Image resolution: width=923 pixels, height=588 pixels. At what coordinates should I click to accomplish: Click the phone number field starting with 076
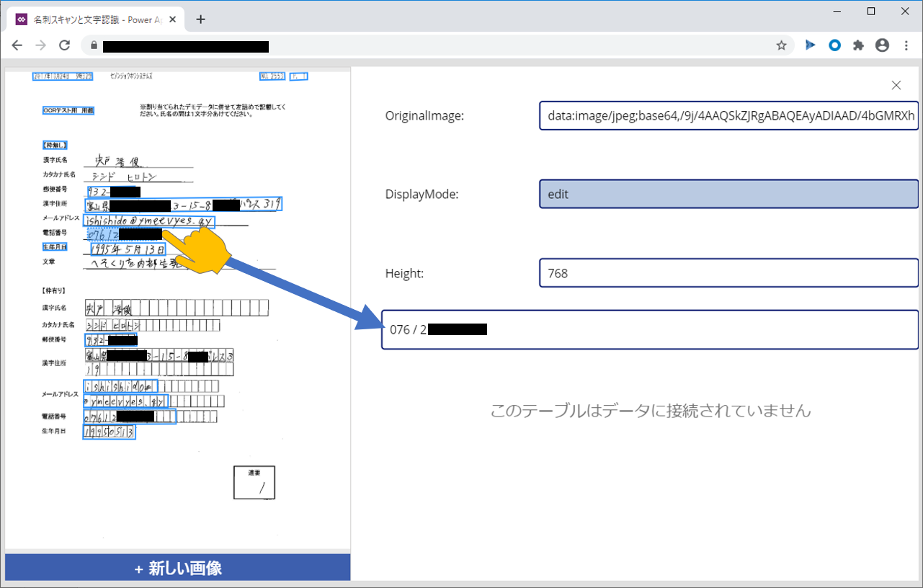[648, 329]
